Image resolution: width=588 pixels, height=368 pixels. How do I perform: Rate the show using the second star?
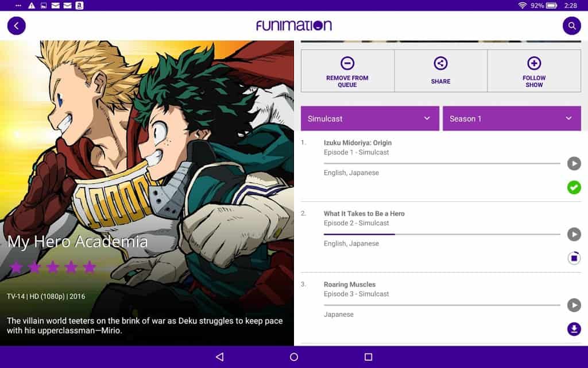[34, 267]
